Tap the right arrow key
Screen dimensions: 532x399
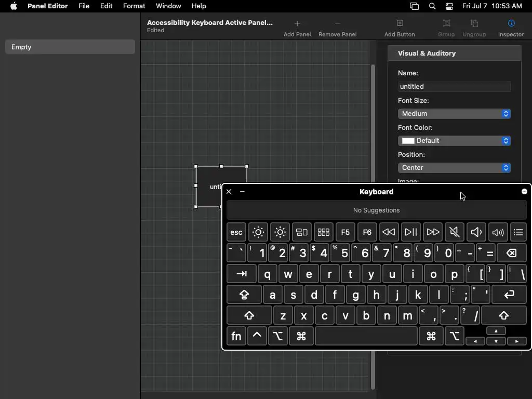(x=517, y=341)
